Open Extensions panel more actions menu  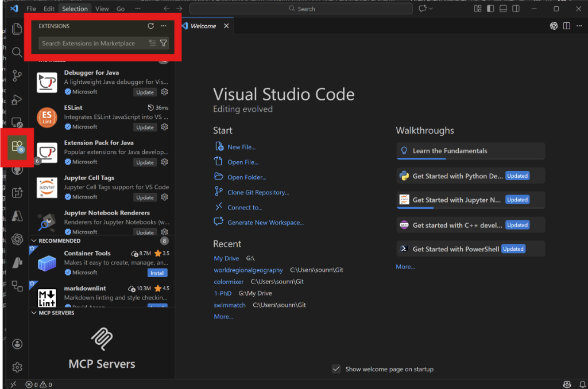click(164, 26)
